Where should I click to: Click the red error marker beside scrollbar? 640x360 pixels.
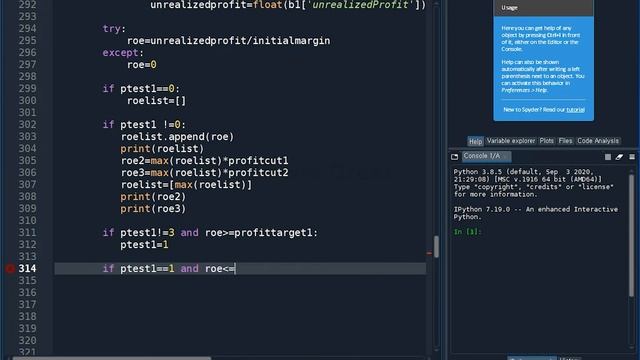pos(429,253)
